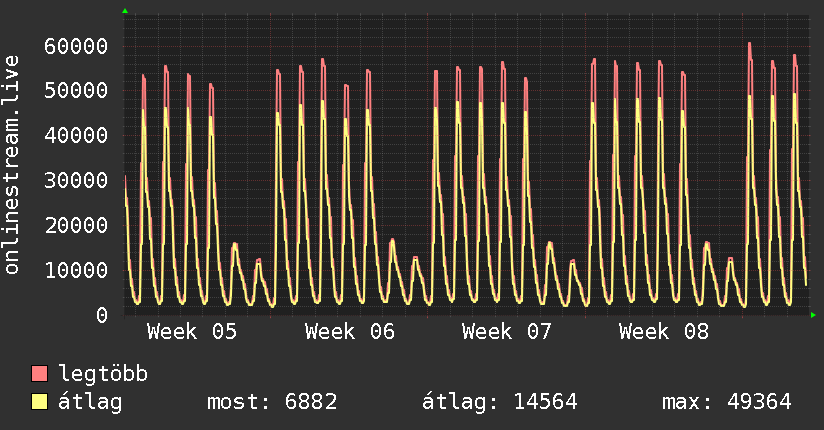
Task: Select the Week 06 axis label
Action: (350, 332)
